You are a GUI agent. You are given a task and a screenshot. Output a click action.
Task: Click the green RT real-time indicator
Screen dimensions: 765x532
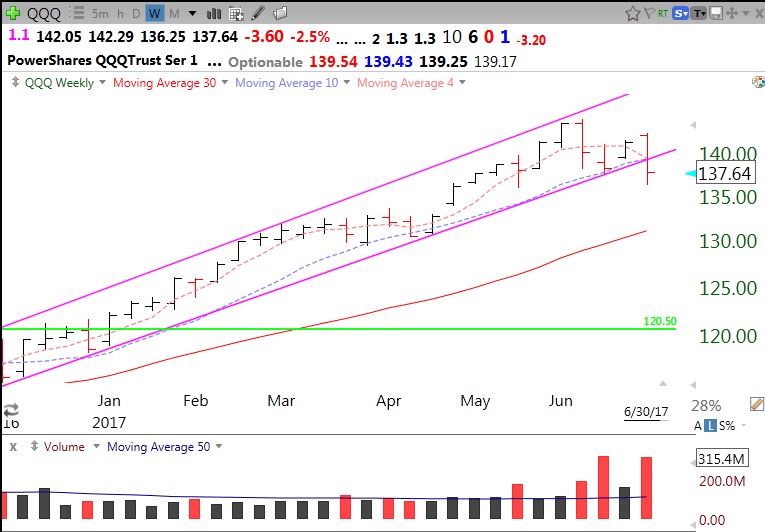[662, 13]
